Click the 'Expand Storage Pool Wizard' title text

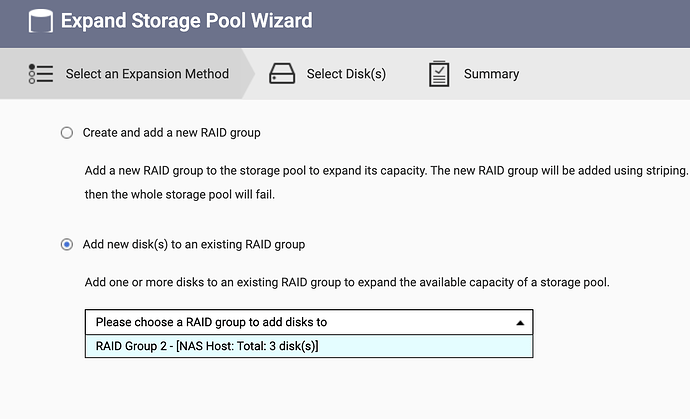[x=186, y=20]
